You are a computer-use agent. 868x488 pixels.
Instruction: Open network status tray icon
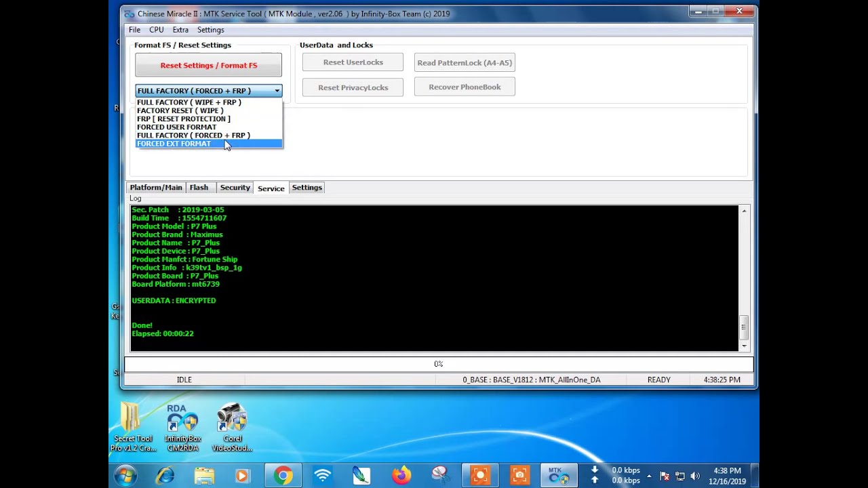tap(679, 476)
